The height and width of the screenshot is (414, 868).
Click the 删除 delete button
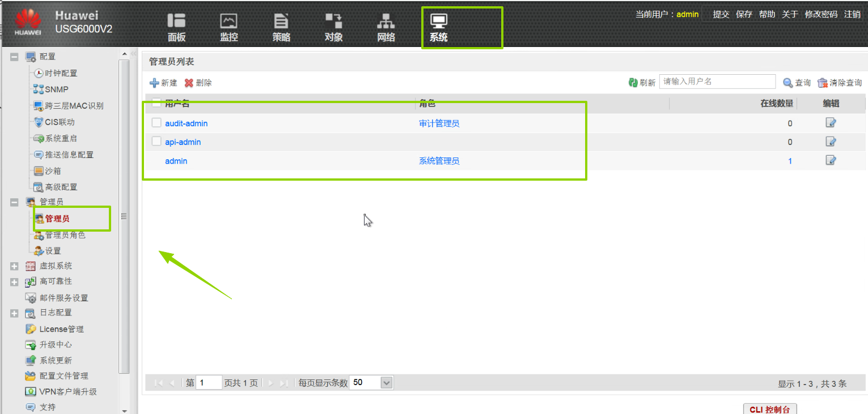coord(198,83)
